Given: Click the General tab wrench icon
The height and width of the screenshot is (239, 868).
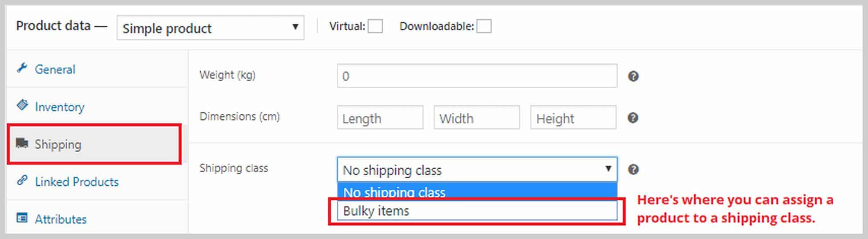Looking at the screenshot, I should click(22, 68).
